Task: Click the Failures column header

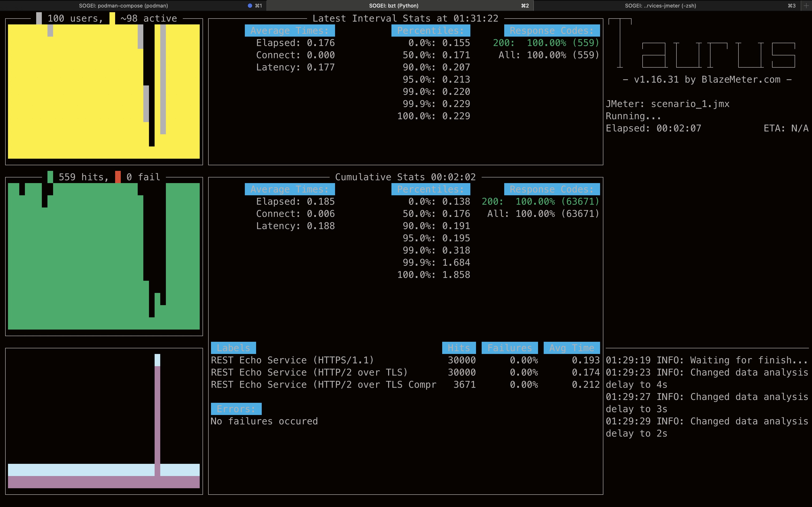Action: tap(509, 348)
